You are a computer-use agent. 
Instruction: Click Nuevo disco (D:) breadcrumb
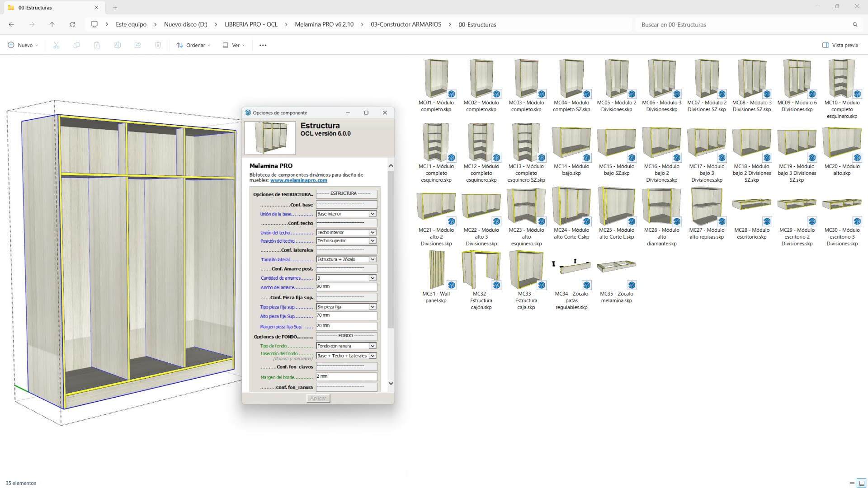coord(185,24)
